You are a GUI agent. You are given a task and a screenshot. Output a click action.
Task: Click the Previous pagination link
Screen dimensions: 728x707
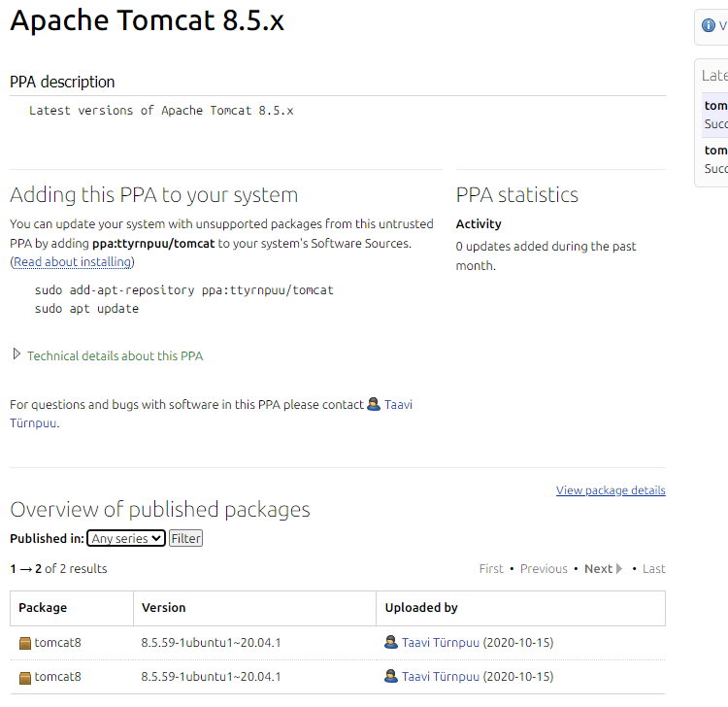click(x=544, y=568)
